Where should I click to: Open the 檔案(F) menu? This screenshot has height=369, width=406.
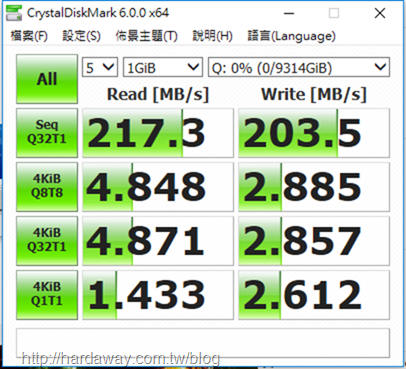click(x=29, y=36)
